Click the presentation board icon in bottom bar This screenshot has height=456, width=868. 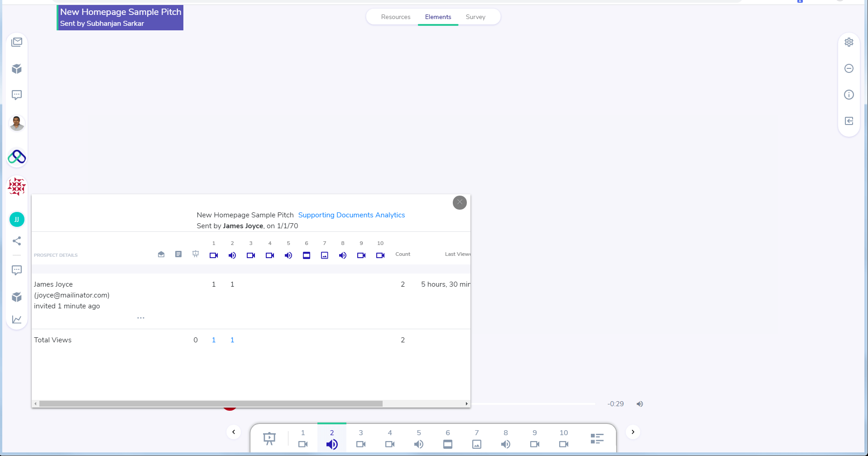pyautogui.click(x=269, y=438)
